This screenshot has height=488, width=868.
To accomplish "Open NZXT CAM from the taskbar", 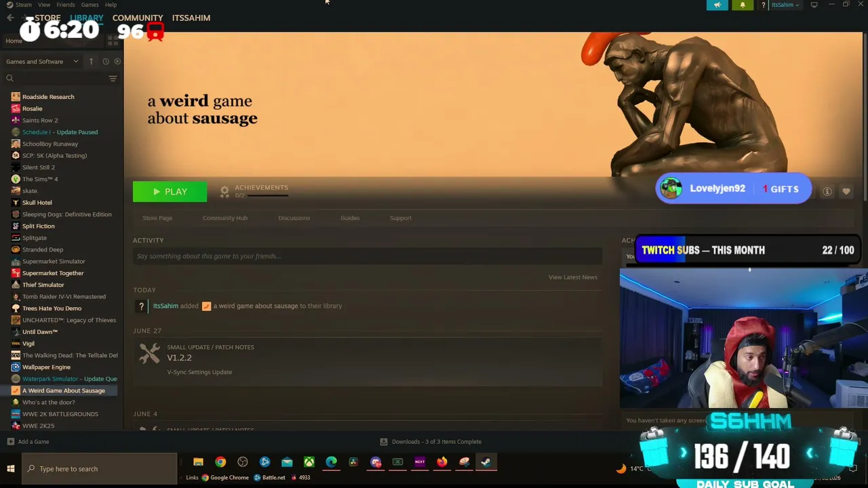I will (x=420, y=462).
